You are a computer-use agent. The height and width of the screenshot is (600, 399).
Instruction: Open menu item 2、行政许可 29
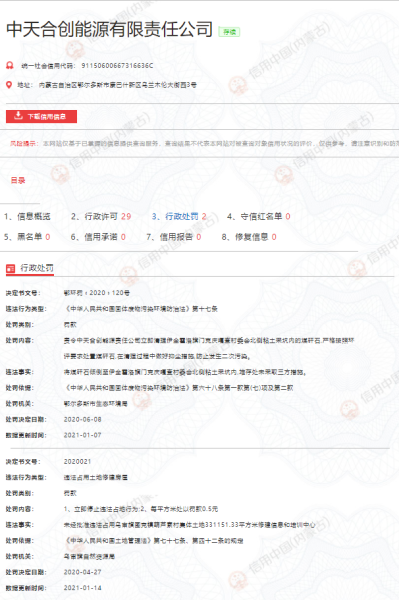(101, 217)
